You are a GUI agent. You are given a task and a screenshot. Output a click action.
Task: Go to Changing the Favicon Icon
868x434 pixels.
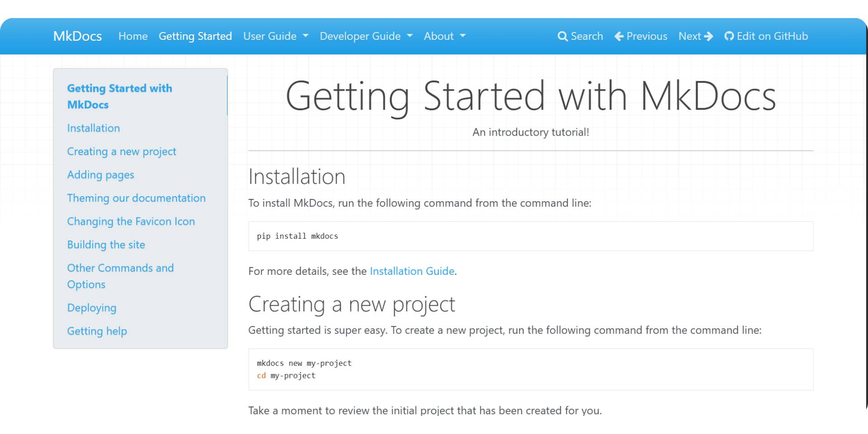click(x=131, y=221)
